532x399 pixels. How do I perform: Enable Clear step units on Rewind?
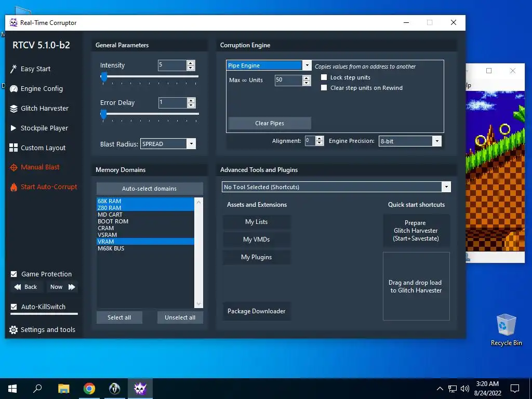click(x=324, y=88)
